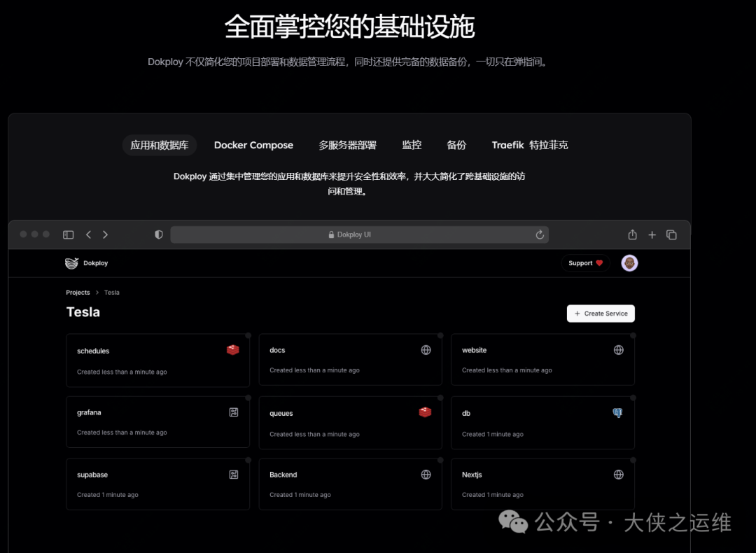Click the Support heart button
The image size is (756, 553).
(x=585, y=263)
